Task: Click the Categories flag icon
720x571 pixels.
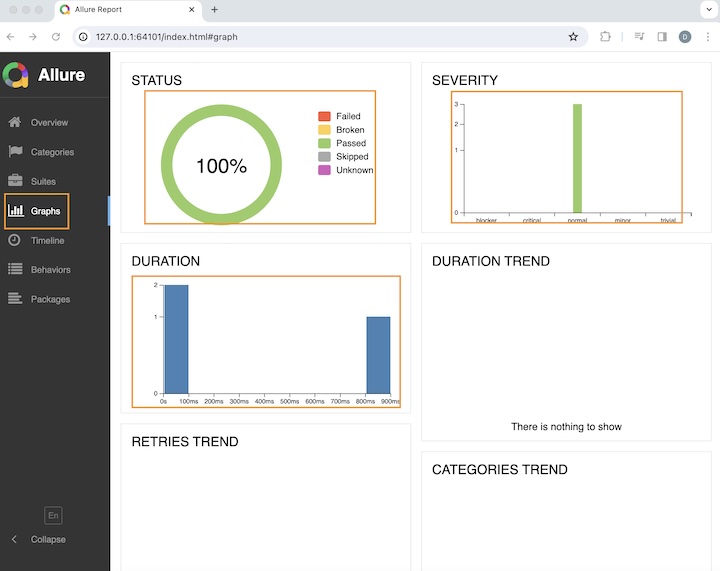Action: pyautogui.click(x=15, y=152)
